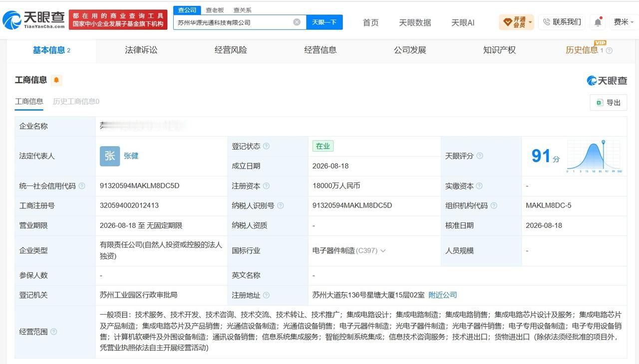Expand the 开通会员 dropdown arrow

click(530, 22)
